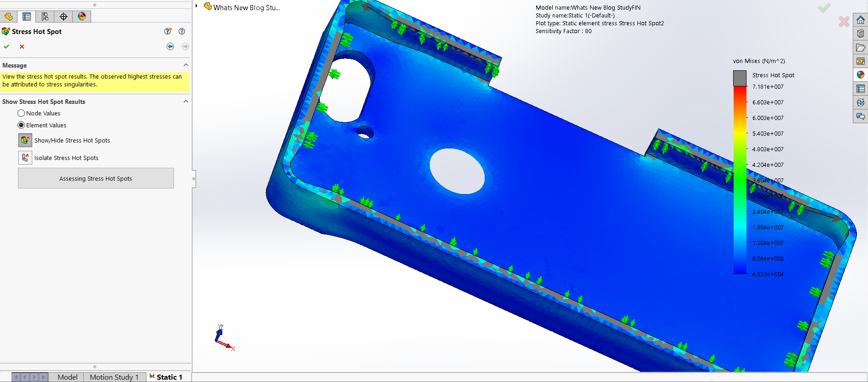
Task: Toggle Show/Hide Stress Hot Spots
Action: 25,140
